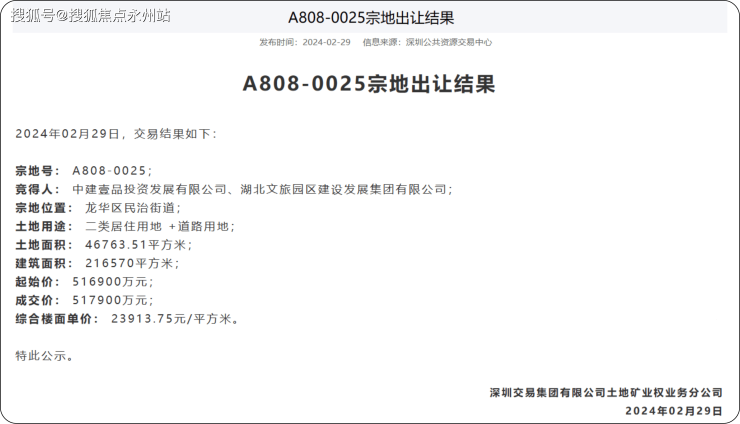This screenshot has height=424, width=740.
Task: Select the 2024年02月29日，交易结果如下 line
Action: pos(116,134)
